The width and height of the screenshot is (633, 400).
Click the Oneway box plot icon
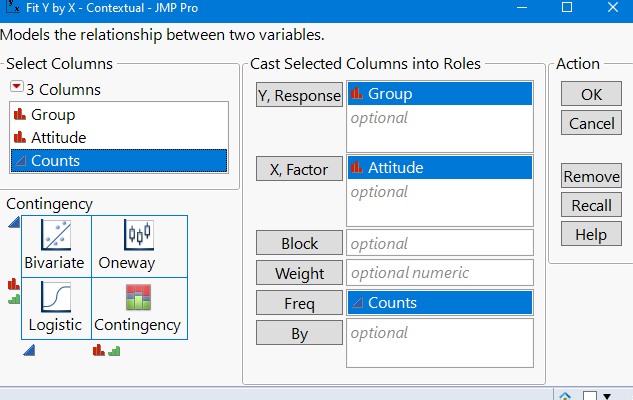coord(138,235)
